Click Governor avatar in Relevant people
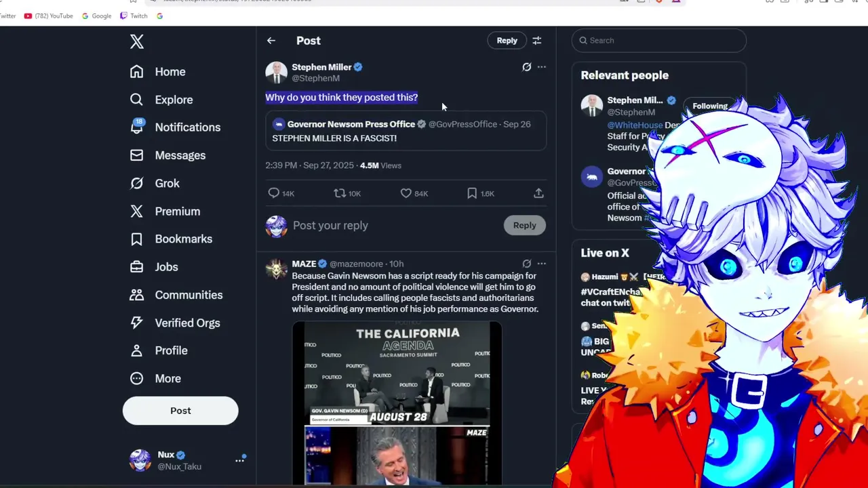Screen dimensions: 868x488 592,177
